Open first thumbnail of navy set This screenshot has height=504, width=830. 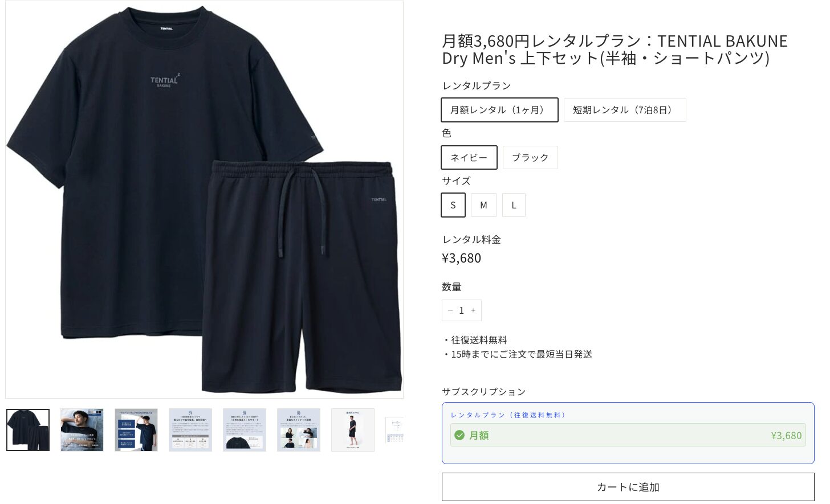[28, 430]
